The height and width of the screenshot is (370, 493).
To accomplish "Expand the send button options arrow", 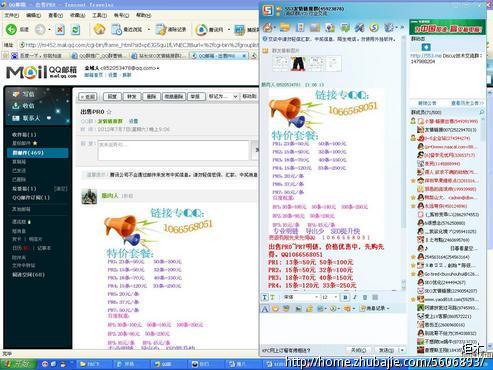I will [402, 350].
